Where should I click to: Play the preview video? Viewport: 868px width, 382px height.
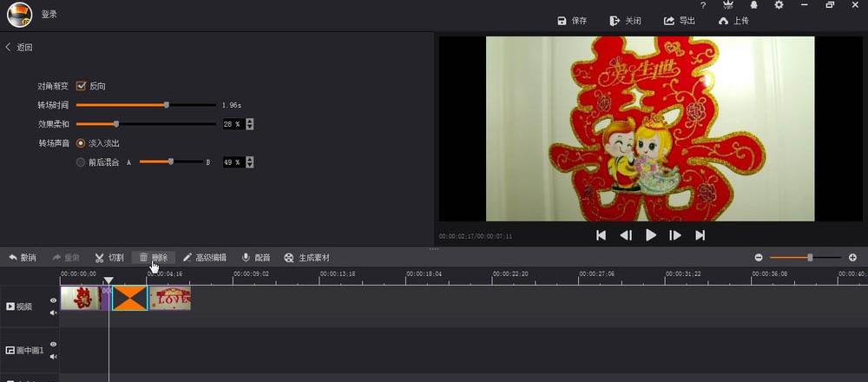pos(651,235)
